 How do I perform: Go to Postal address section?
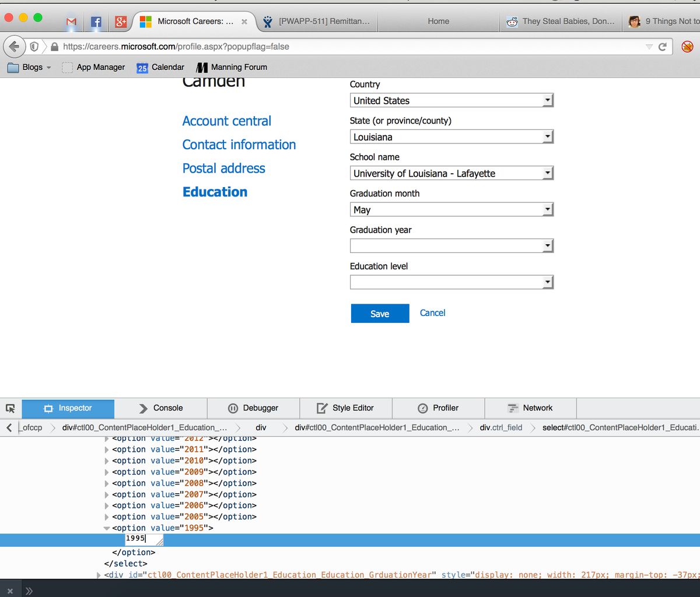pos(223,168)
